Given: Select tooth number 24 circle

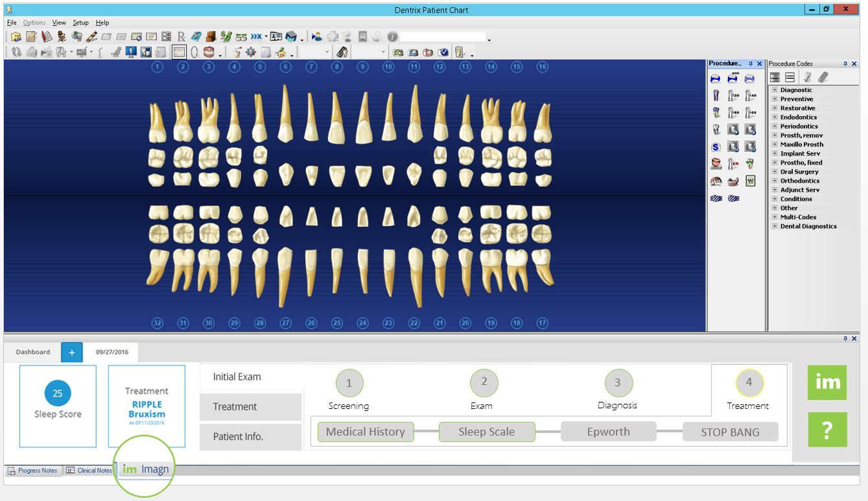Looking at the screenshot, I should [x=363, y=322].
